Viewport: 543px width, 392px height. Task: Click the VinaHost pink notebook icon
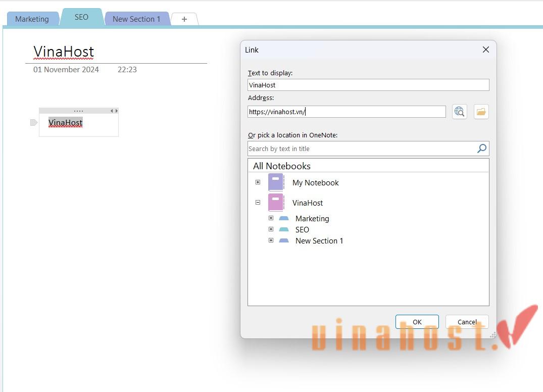pos(276,203)
